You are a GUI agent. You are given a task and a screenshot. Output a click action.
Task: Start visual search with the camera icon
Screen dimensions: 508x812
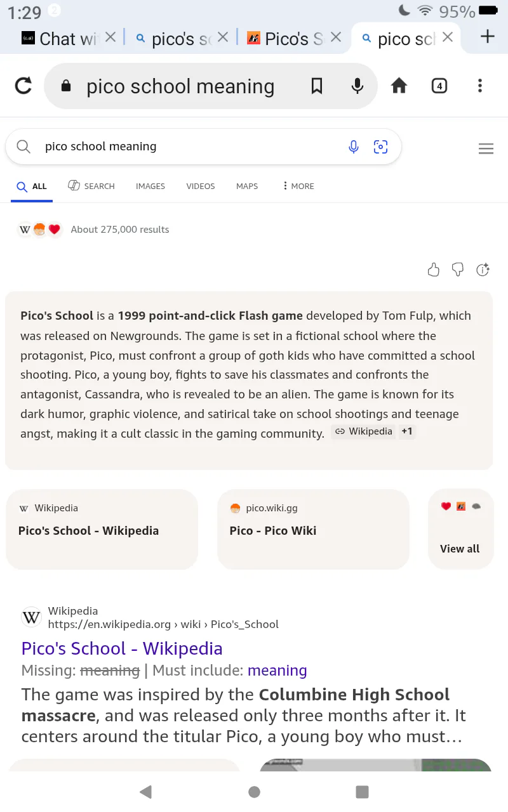click(x=380, y=147)
